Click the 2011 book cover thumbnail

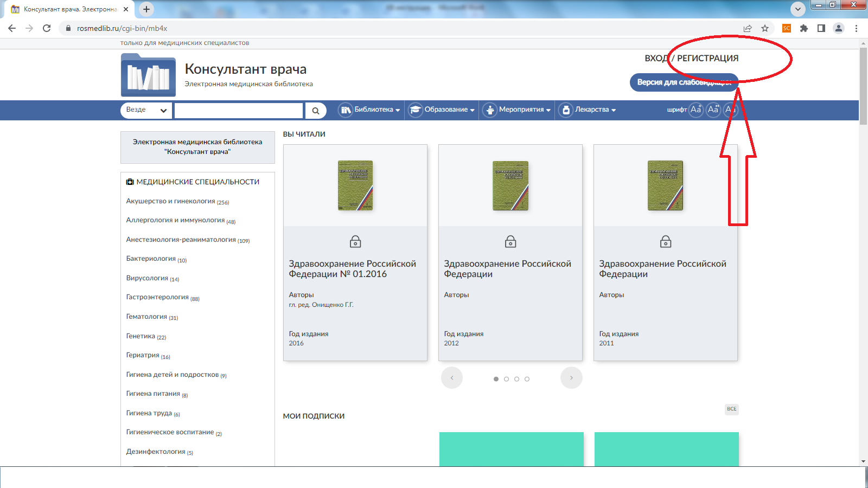click(666, 185)
